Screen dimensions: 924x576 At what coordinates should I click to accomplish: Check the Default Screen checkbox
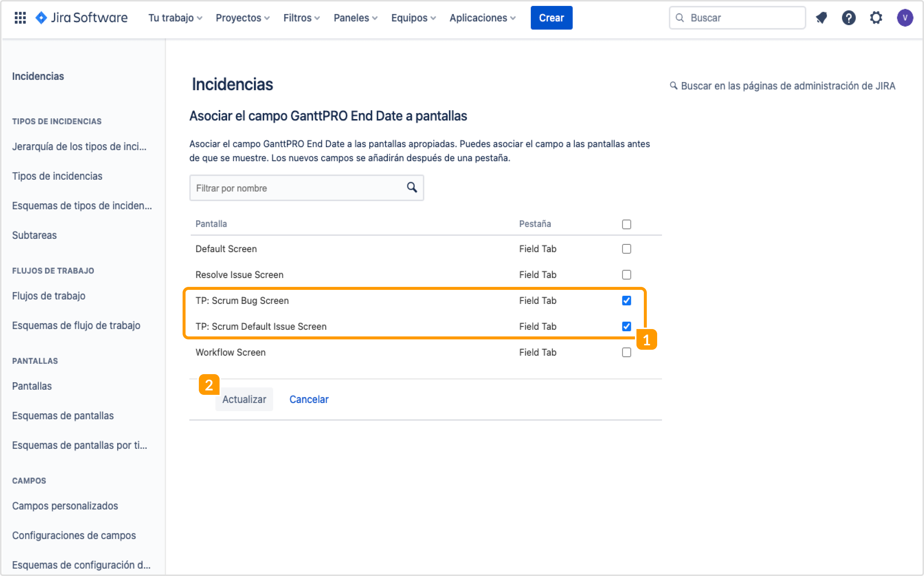point(626,249)
